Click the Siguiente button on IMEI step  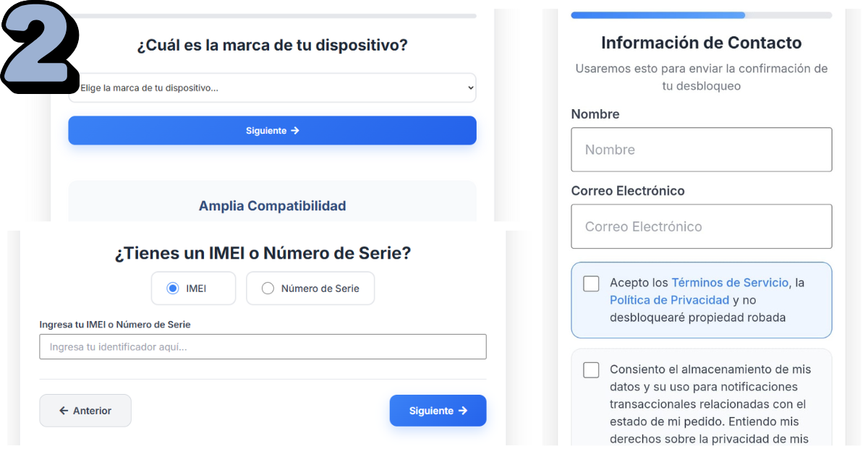click(x=438, y=410)
